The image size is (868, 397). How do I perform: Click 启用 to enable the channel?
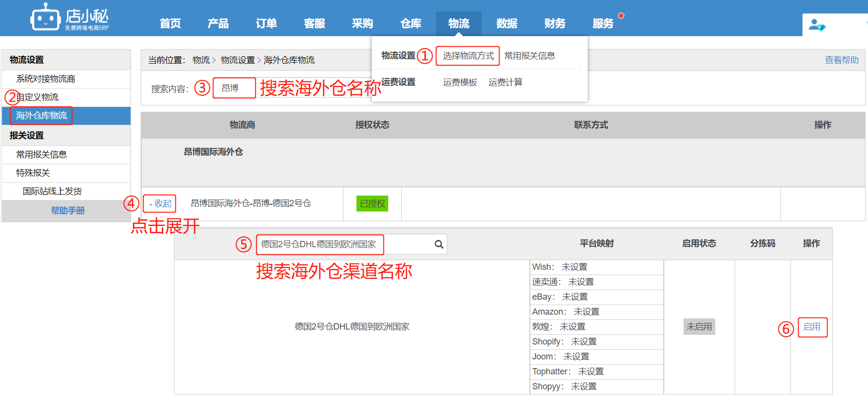click(812, 327)
